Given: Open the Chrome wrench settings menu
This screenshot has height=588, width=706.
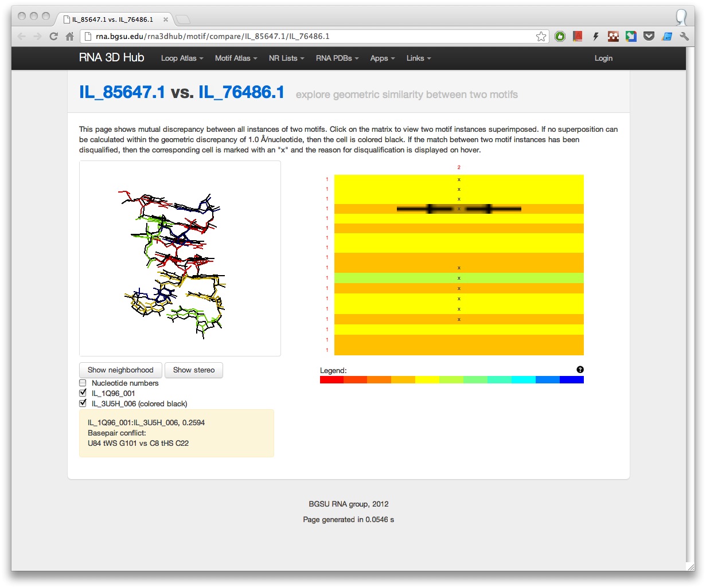Looking at the screenshot, I should (684, 37).
